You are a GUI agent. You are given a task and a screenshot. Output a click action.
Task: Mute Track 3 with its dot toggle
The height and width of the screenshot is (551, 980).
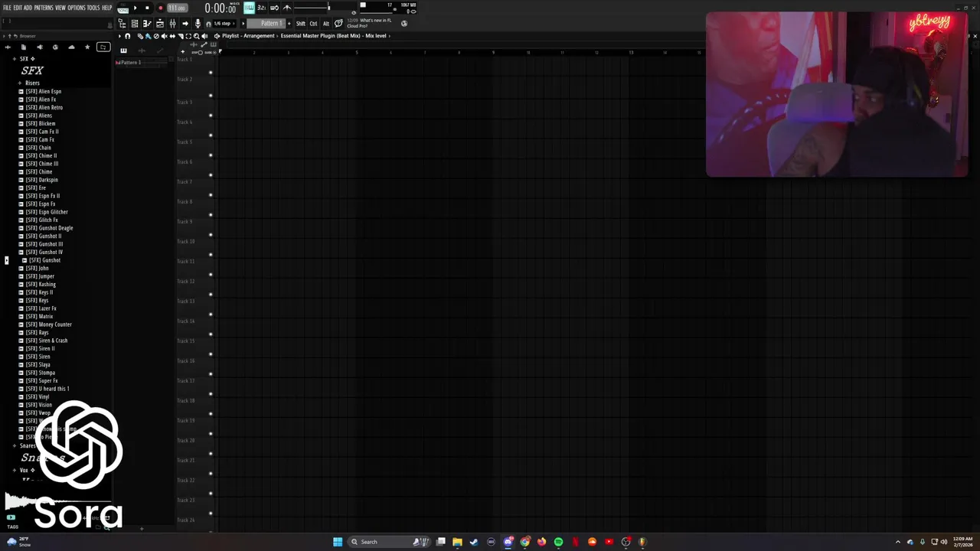click(x=211, y=116)
